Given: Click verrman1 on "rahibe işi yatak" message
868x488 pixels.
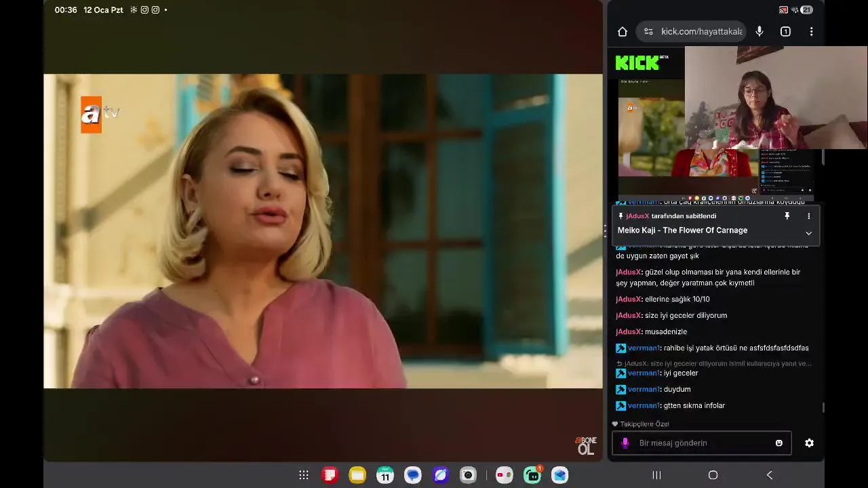Looking at the screenshot, I should (643, 348).
